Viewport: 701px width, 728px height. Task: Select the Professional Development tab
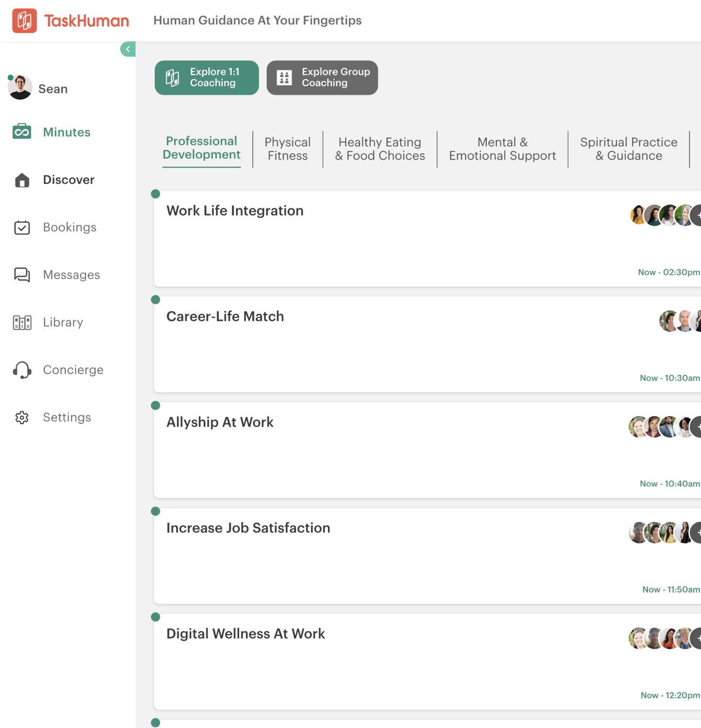pyautogui.click(x=202, y=148)
